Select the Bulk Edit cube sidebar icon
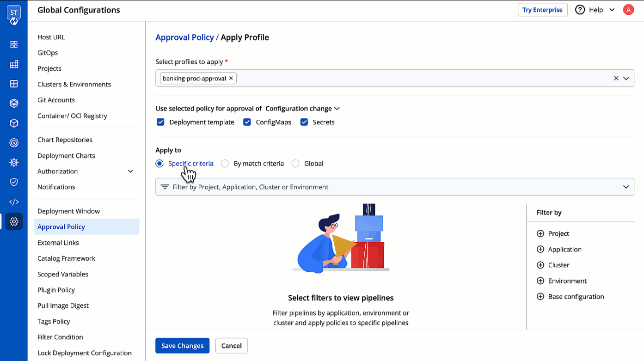644x361 pixels. click(x=14, y=122)
